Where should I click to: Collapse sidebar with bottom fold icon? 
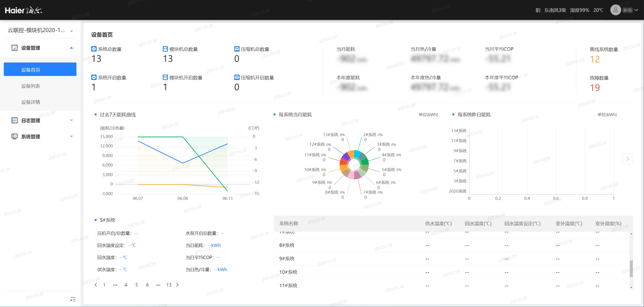click(x=73, y=299)
